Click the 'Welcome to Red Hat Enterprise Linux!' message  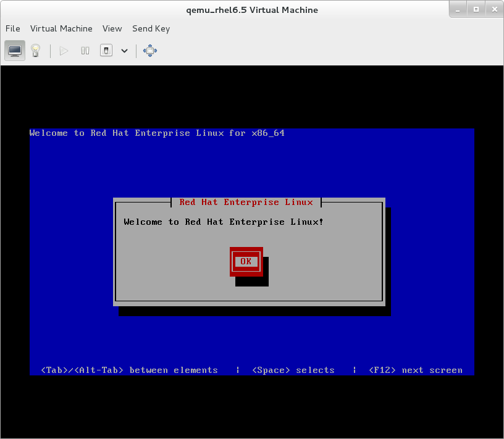coord(224,222)
